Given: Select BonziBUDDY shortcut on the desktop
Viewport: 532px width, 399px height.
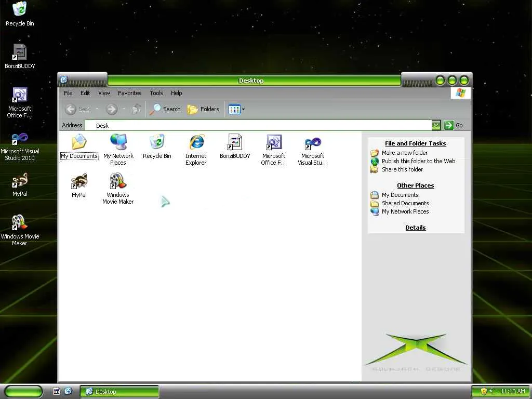Looking at the screenshot, I should tap(20, 56).
